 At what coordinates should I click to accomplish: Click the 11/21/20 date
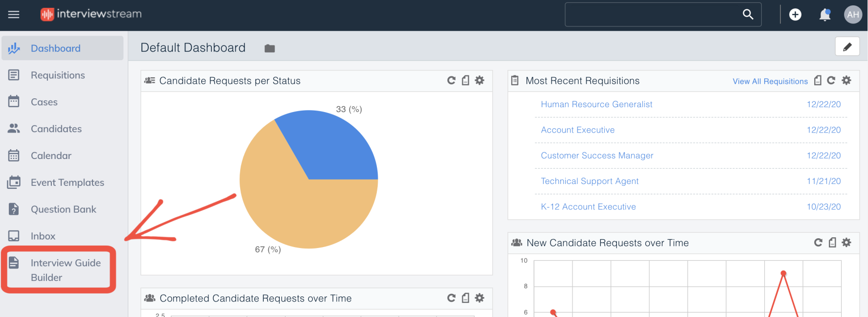coord(824,181)
